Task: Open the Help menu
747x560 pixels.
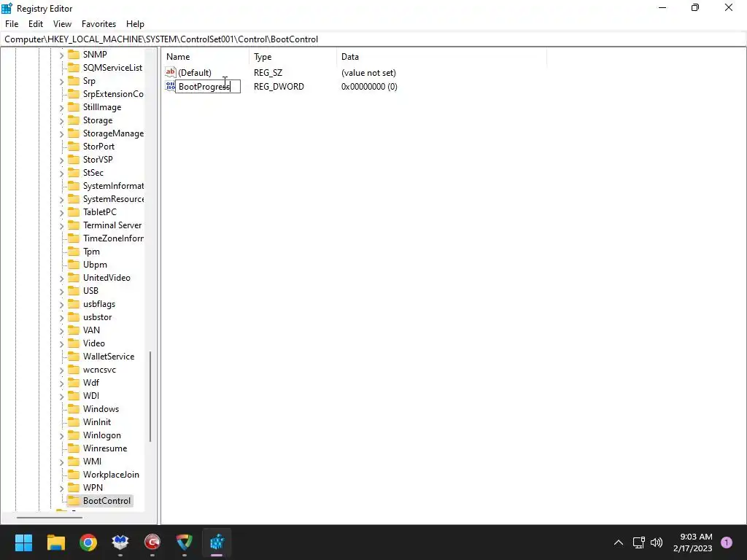Action: [135, 24]
